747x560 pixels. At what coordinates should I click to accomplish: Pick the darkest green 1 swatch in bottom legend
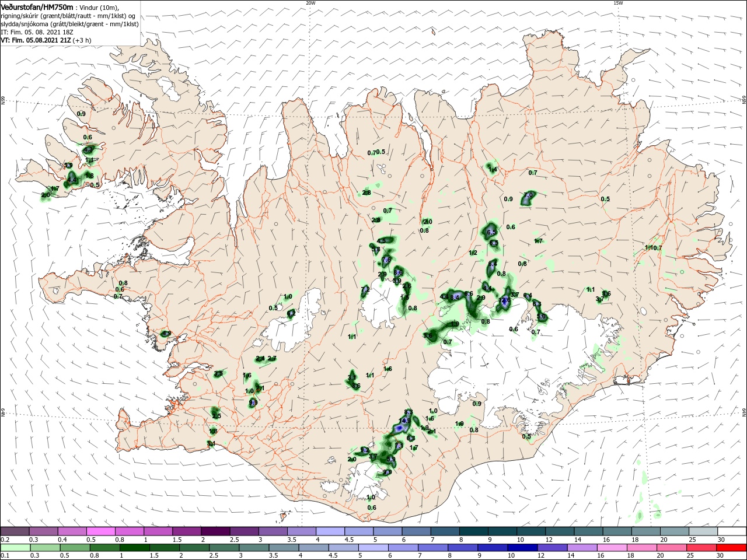pos(135,548)
